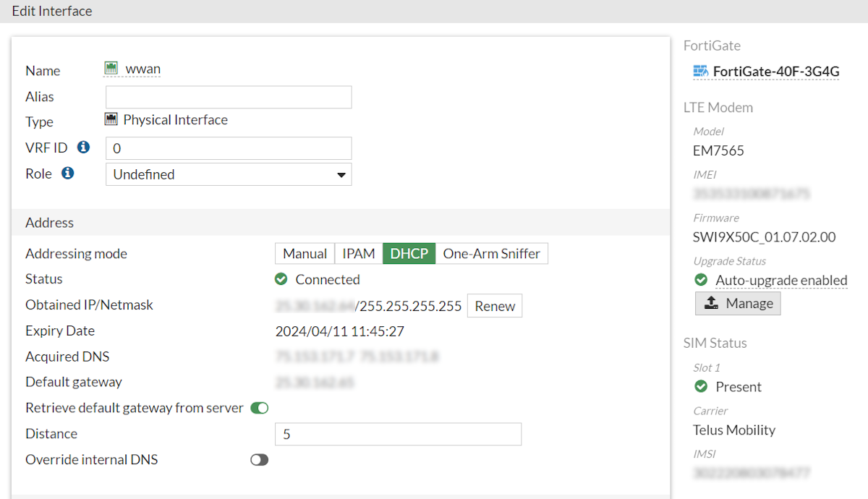Click inside the Alias text field
The height and width of the screenshot is (499, 868).
pos(228,96)
